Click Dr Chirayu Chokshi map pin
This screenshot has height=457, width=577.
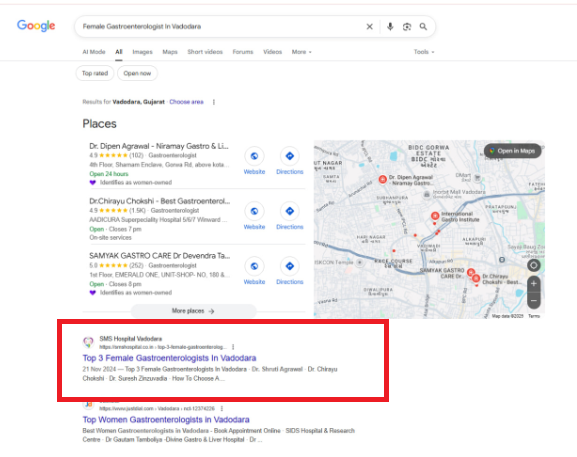click(x=476, y=278)
